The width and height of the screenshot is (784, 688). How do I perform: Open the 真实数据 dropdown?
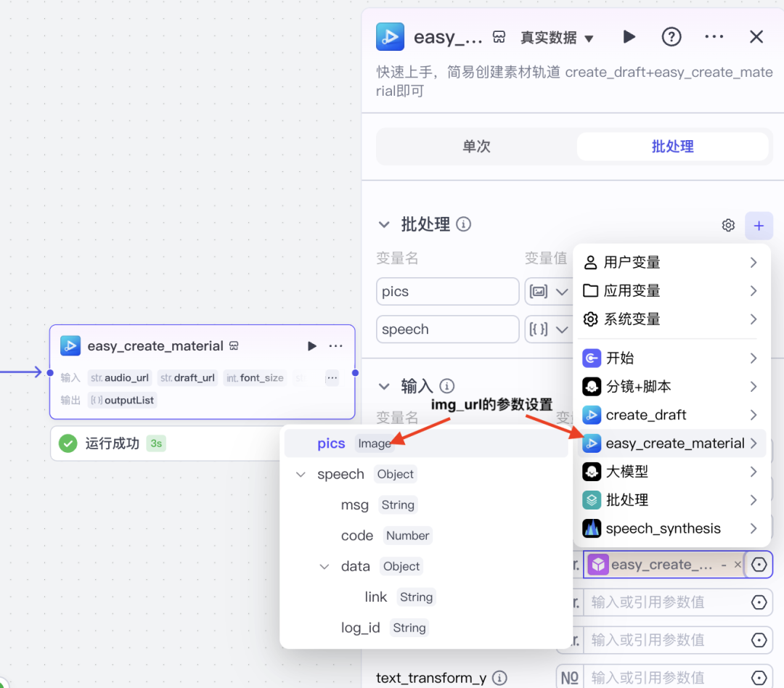click(x=557, y=38)
